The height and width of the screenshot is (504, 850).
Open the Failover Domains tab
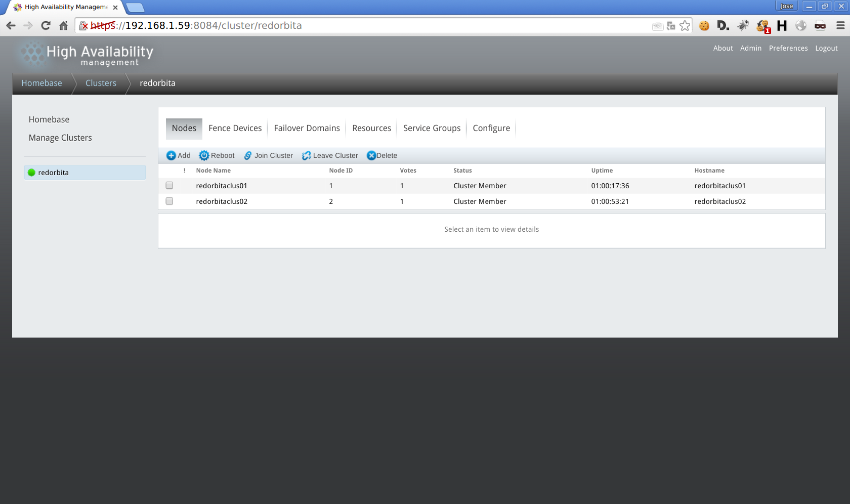click(x=307, y=129)
